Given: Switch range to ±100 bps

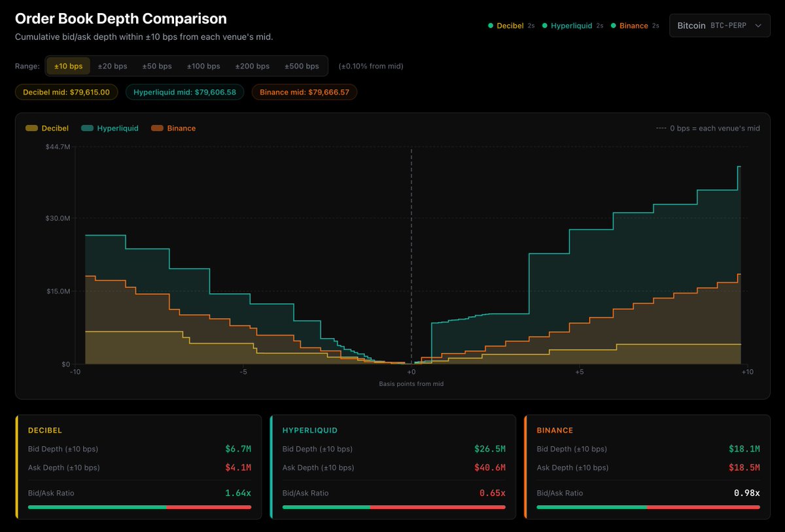Looking at the screenshot, I should pyautogui.click(x=203, y=66).
